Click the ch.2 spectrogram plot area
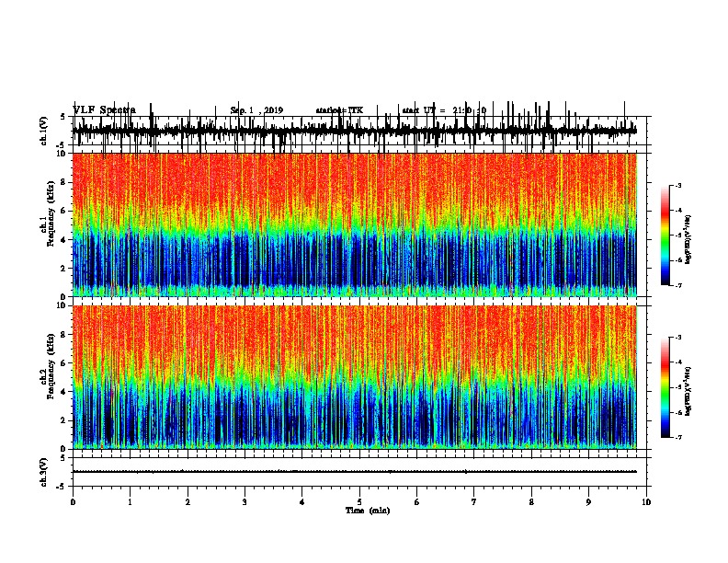The width and height of the screenshot is (728, 563). click(x=354, y=377)
